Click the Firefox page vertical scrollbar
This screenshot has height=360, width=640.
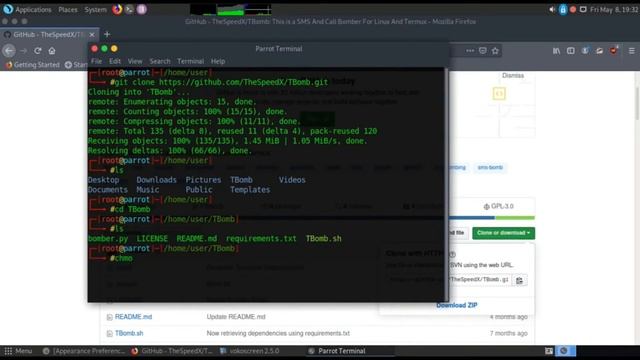coord(637,98)
